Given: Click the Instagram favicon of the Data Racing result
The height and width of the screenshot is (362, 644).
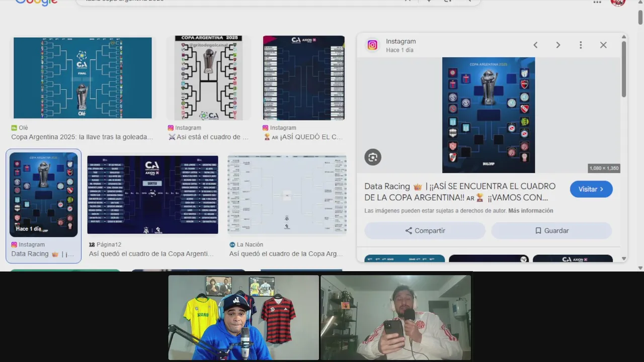Looking at the screenshot, I should [x=14, y=244].
